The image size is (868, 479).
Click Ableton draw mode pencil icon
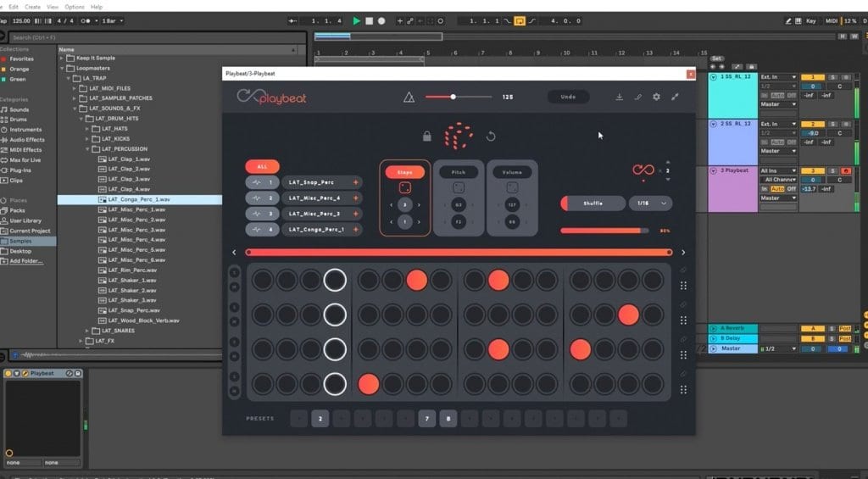(x=788, y=21)
